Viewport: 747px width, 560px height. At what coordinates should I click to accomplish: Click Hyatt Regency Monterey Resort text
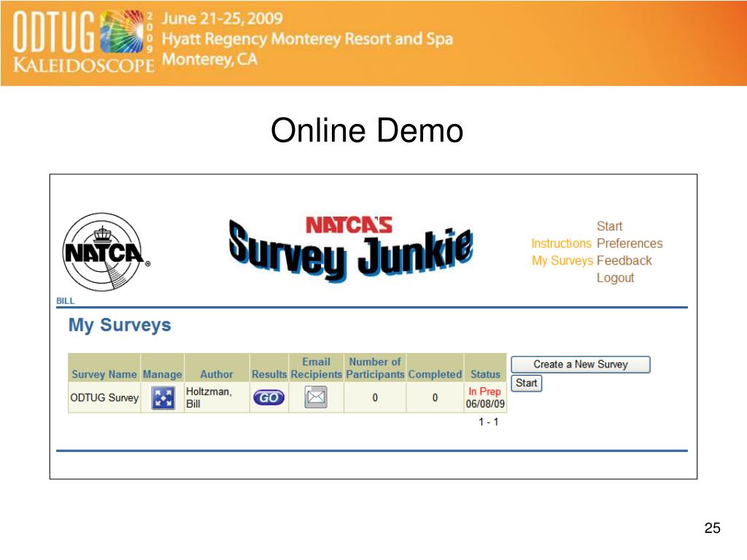[307, 39]
